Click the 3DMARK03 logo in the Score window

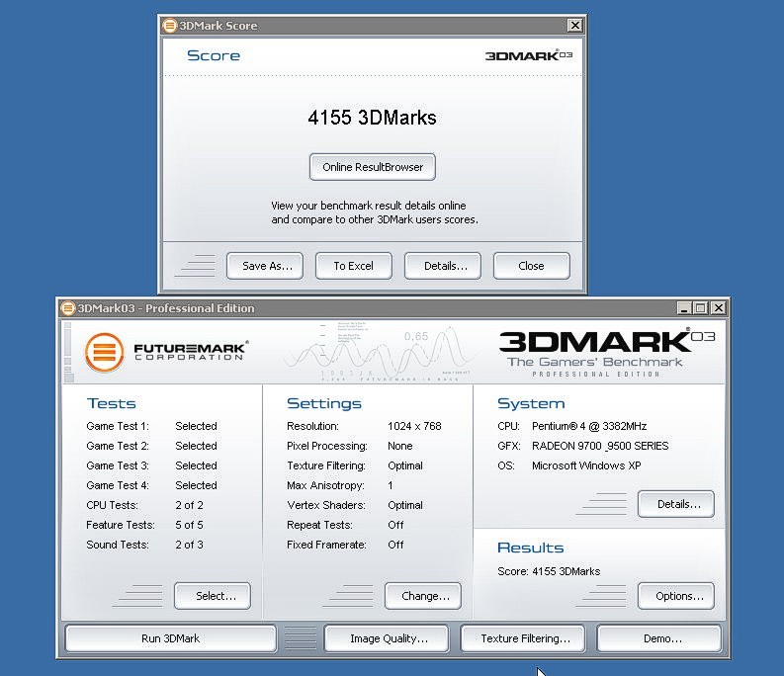click(x=529, y=55)
